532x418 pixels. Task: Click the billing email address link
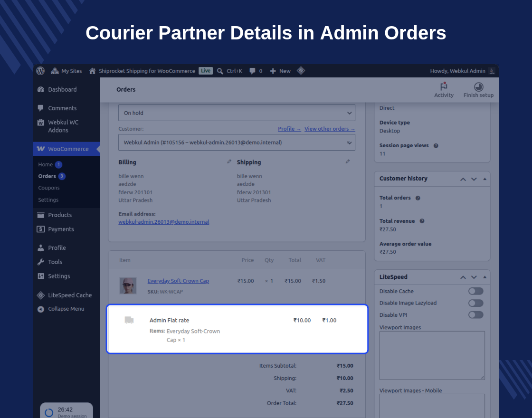163,222
